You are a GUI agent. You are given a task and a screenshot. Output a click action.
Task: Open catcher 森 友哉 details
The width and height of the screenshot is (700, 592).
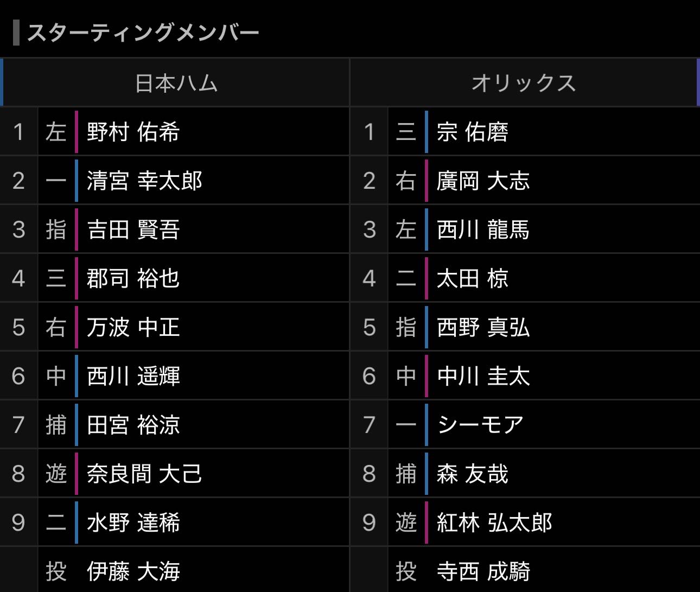(472, 474)
